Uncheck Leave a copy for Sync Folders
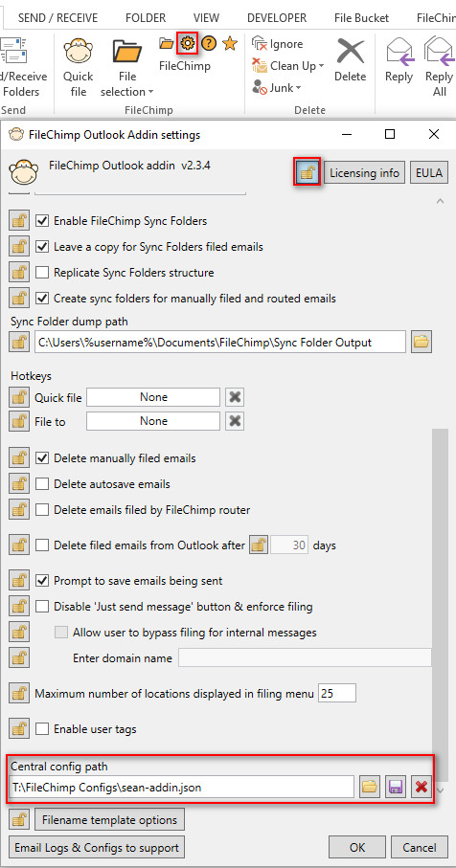The height and width of the screenshot is (868, 456). click(x=42, y=247)
